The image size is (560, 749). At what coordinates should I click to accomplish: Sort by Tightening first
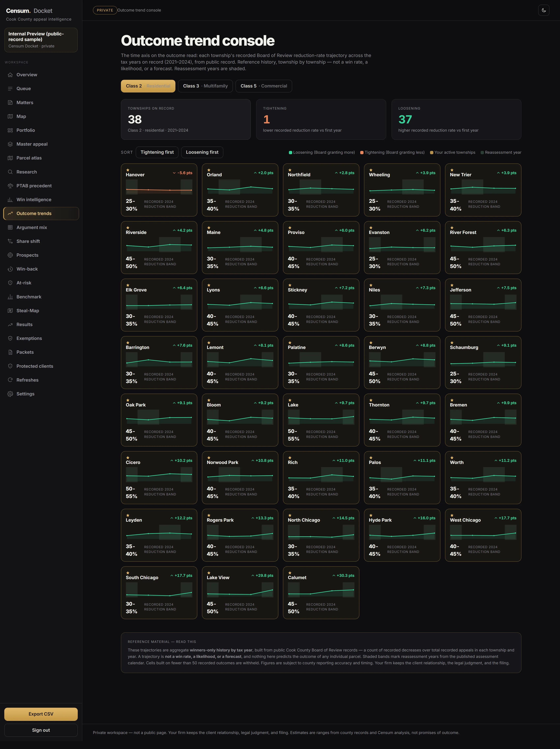click(157, 152)
